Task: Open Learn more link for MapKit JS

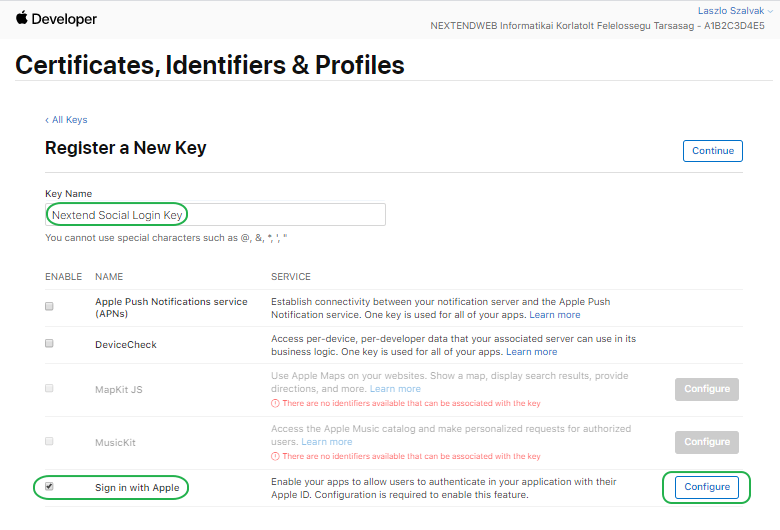Action: point(395,389)
